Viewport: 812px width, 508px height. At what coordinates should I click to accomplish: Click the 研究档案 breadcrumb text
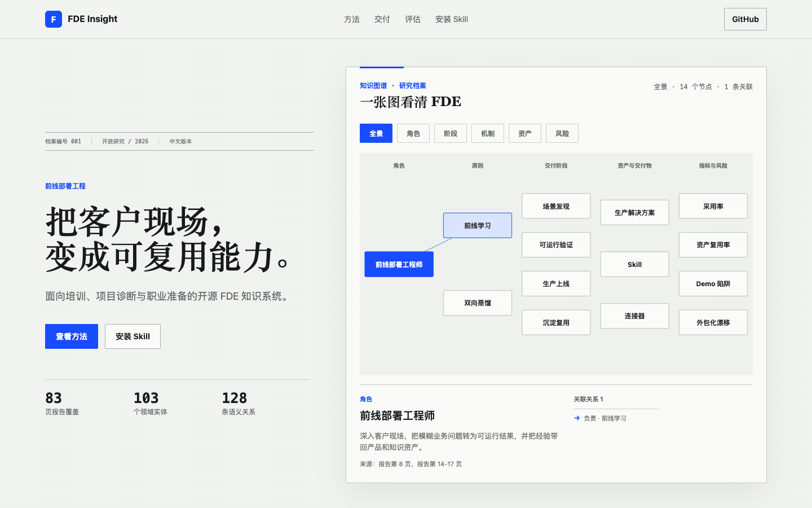pyautogui.click(x=413, y=86)
